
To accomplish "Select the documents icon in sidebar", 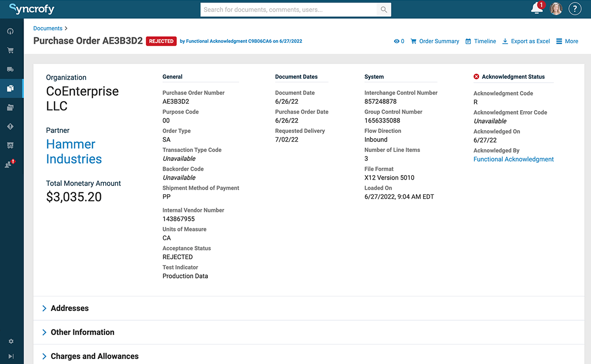I will [x=10, y=89].
